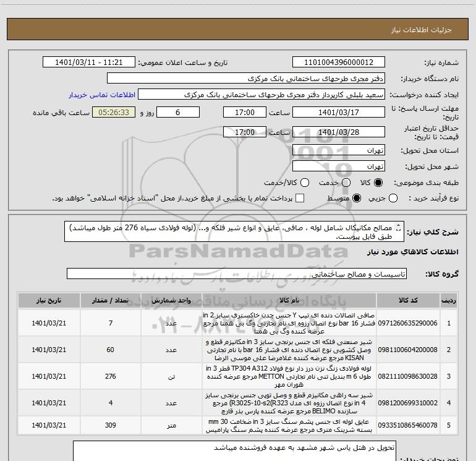Click the واحد شمارش column header
Screen dimensions: 476x461
[171, 300]
